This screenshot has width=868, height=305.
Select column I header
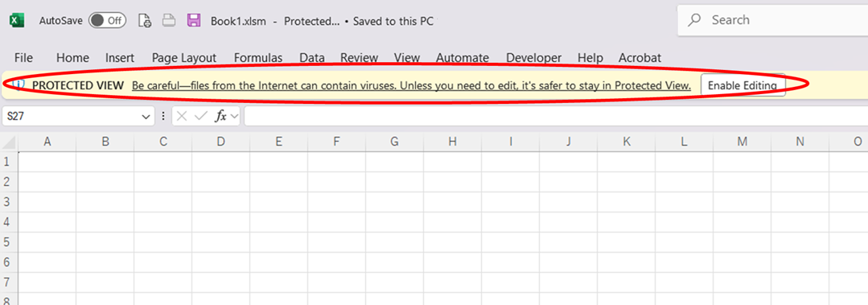pyautogui.click(x=510, y=142)
